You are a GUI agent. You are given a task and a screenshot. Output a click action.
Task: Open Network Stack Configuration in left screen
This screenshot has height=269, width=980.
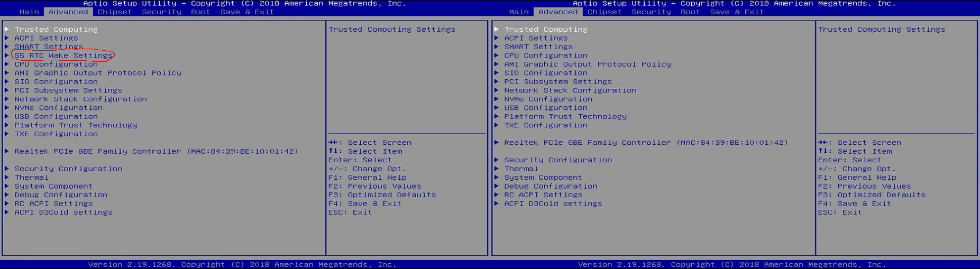80,99
